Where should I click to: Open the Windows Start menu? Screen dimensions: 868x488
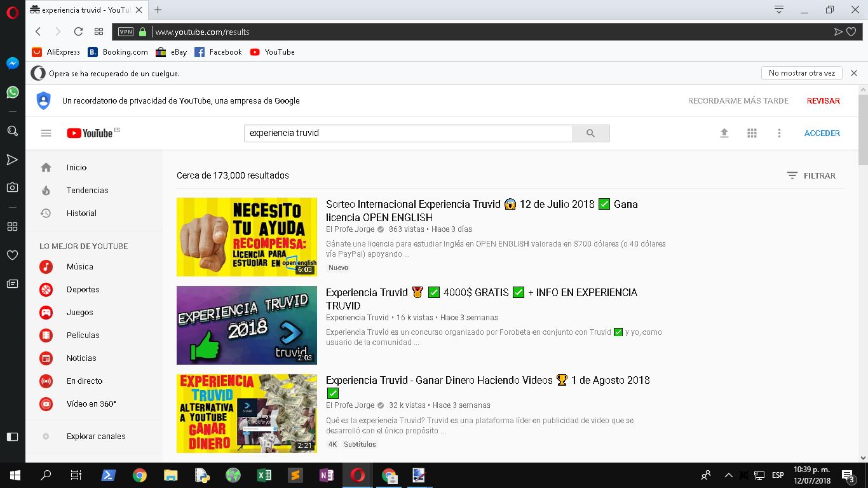[x=15, y=475]
